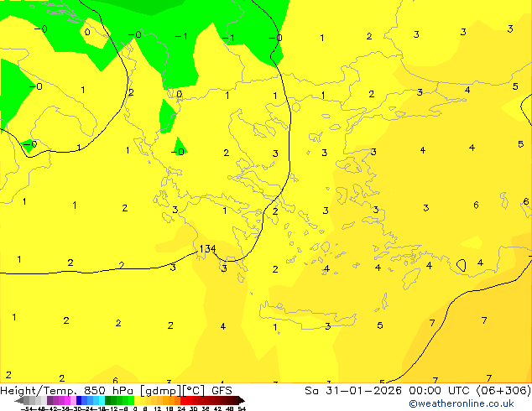The image size is (532, 411).
Task: Pick the bright red swatch above the 24 label
Action: coord(183,400)
